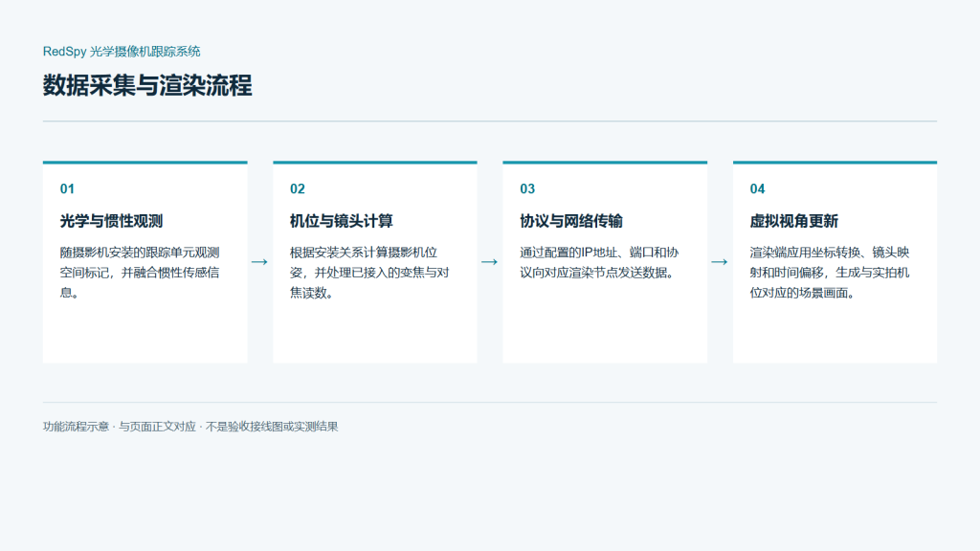
Task: Select the heading '数据采集与渲染流程'
Action: pos(146,85)
